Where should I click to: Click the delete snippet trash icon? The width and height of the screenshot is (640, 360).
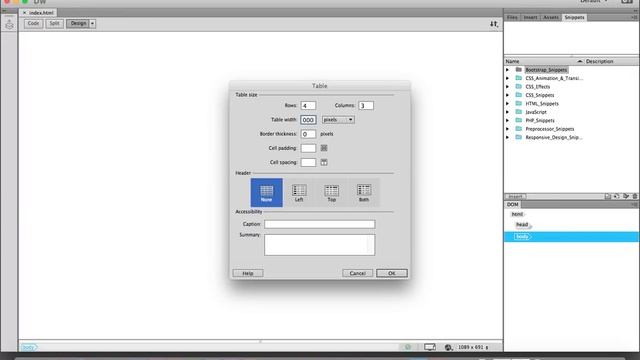coord(635,196)
